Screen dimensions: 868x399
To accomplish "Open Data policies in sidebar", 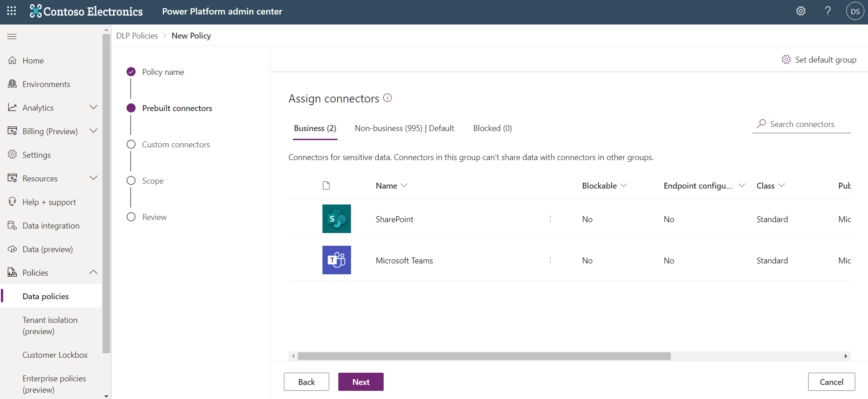I will [x=51, y=296].
